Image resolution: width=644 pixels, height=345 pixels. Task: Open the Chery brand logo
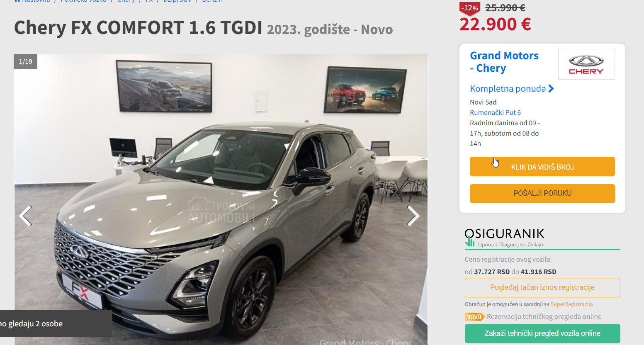click(586, 64)
